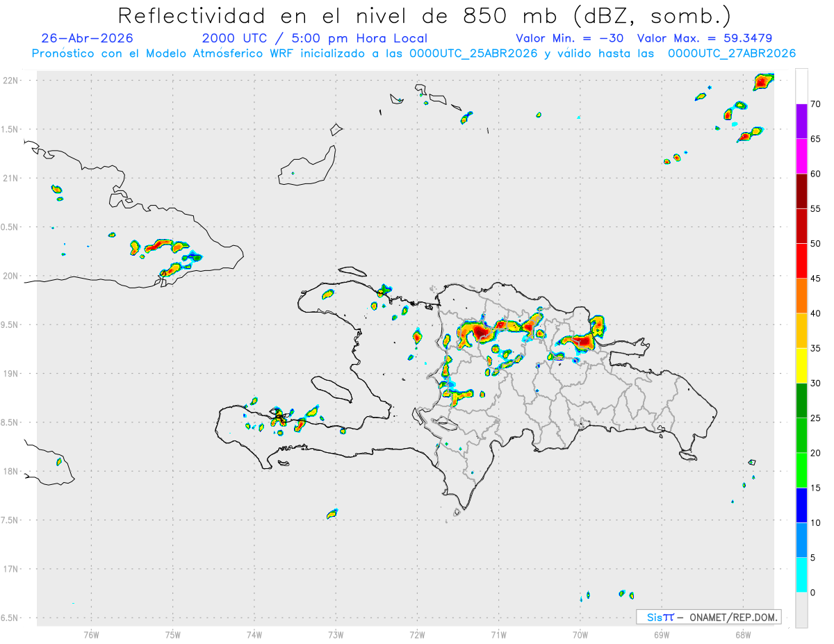The image size is (834, 644).
Task: Click the Valor Max. = 59.3479 label
Action: (704, 38)
